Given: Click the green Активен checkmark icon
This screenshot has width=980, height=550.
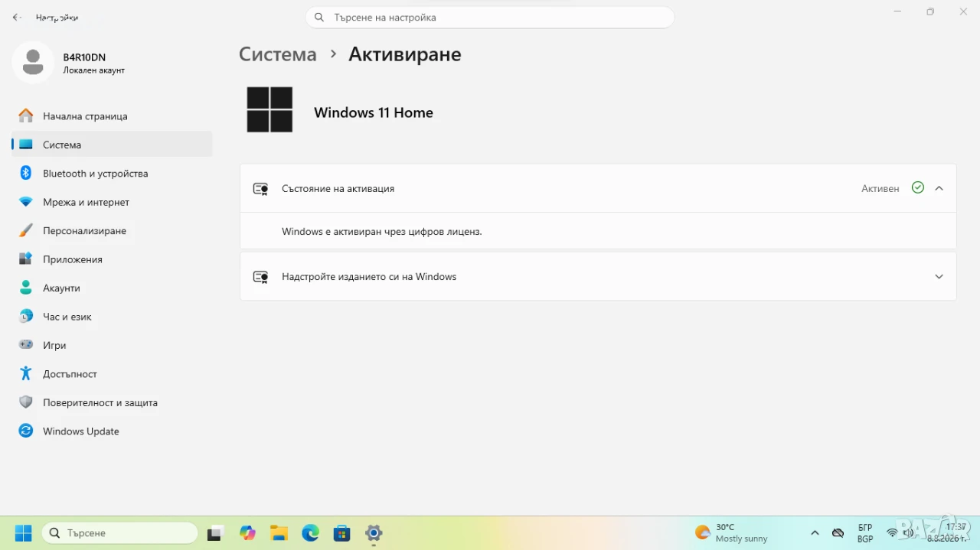Looking at the screenshot, I should tap(918, 187).
